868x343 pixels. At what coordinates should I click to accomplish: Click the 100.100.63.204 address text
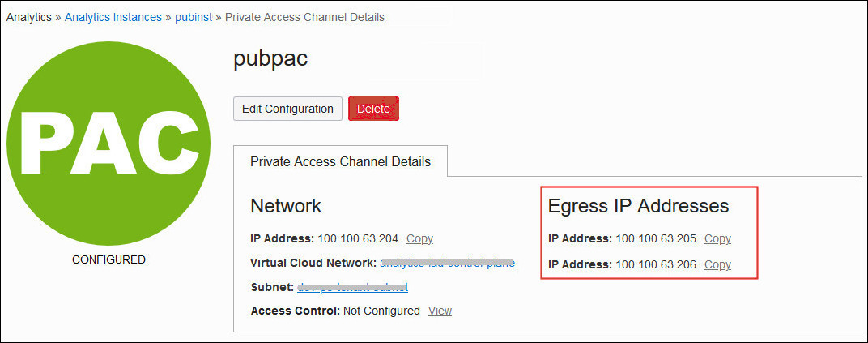(358, 238)
